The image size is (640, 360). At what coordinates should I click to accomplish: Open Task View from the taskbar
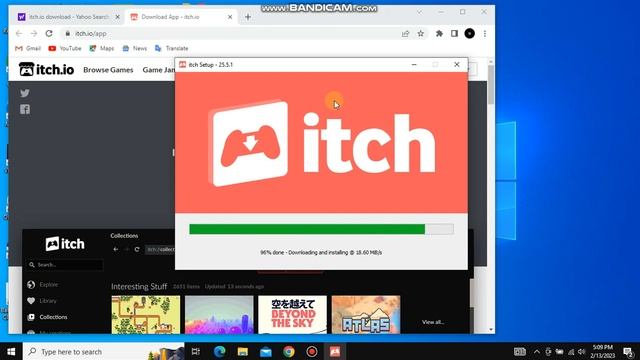click(196, 351)
